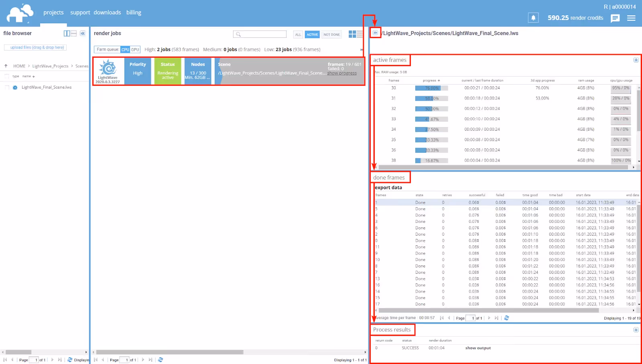This screenshot has height=364, width=642.
Task: Switch farm queue to GPU
Action: point(135,50)
